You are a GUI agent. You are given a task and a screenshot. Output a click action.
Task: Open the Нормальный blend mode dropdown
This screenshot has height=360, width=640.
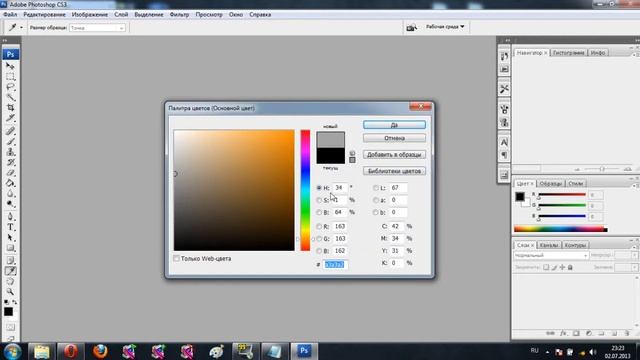(x=551, y=256)
